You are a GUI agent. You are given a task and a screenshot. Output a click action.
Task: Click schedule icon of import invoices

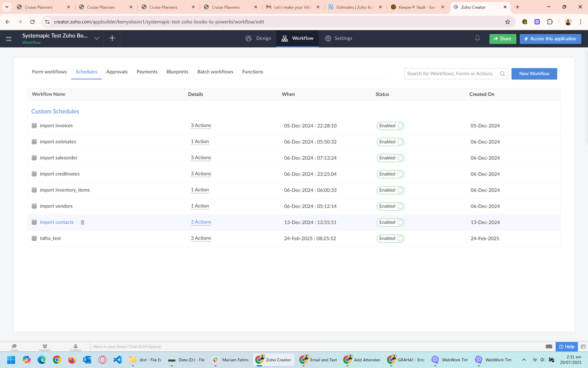[34, 125]
